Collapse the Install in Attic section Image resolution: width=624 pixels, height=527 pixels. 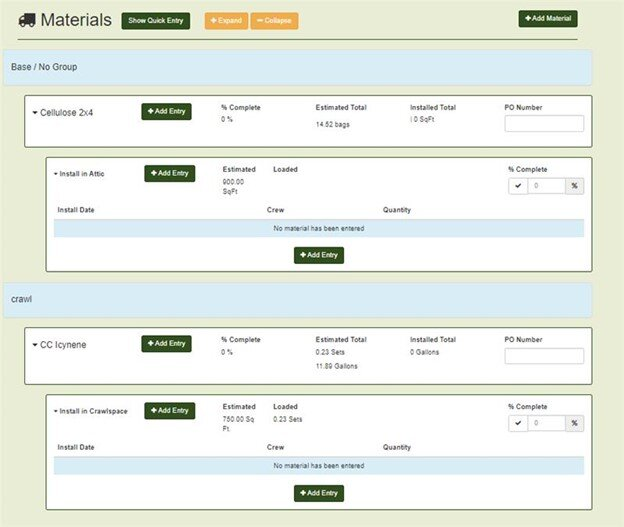tap(55, 174)
